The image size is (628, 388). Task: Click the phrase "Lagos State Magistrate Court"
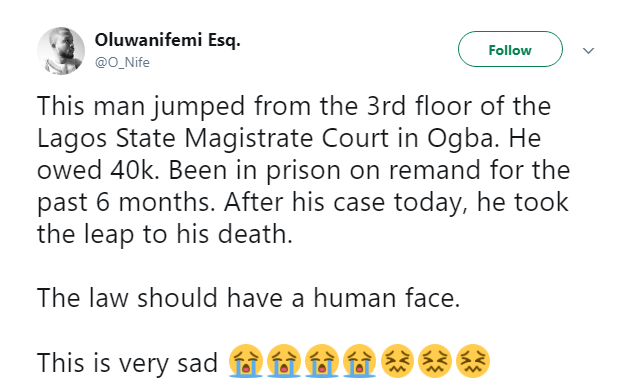click(x=213, y=139)
